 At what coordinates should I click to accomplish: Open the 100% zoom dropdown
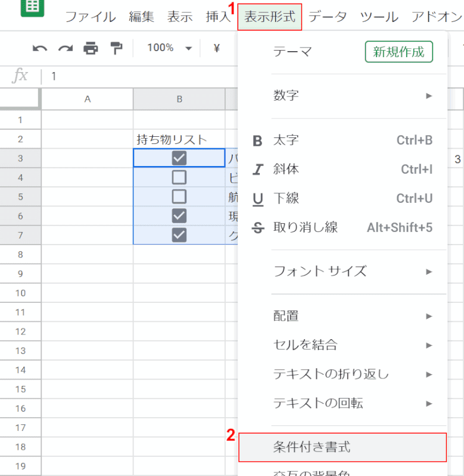click(x=170, y=48)
